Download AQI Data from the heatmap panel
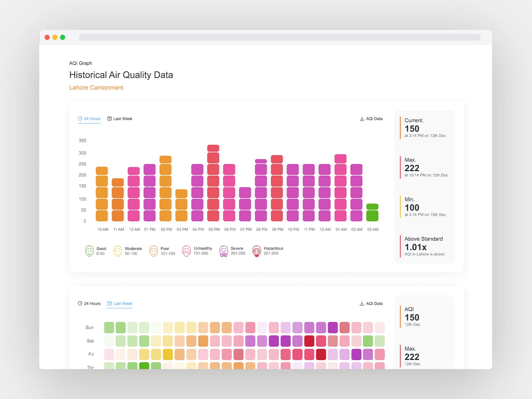 [371, 304]
